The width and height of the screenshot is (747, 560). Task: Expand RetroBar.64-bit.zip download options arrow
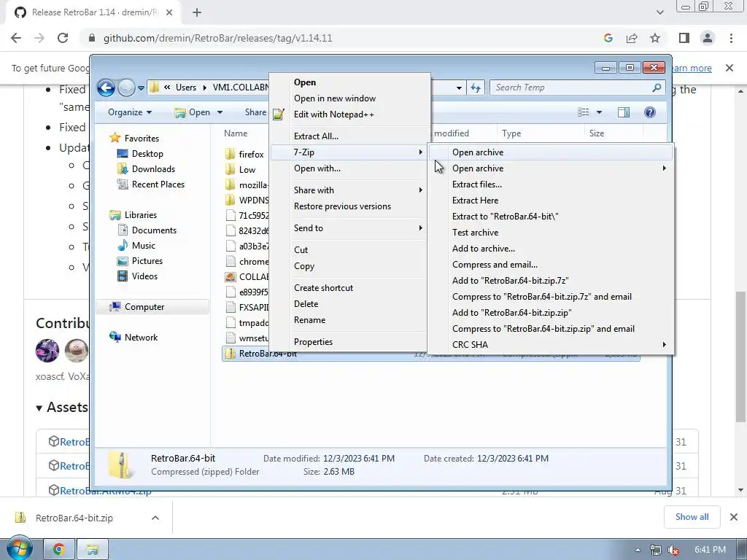155,518
